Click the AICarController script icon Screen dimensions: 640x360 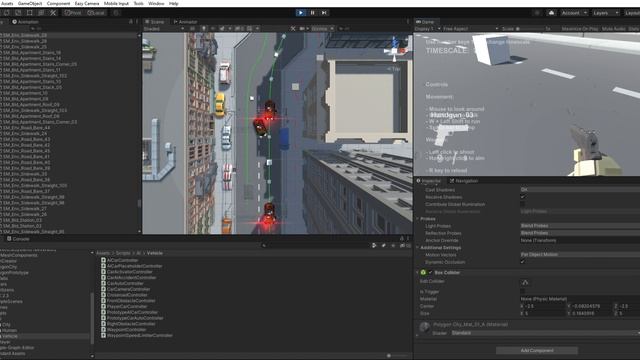click(x=103, y=260)
